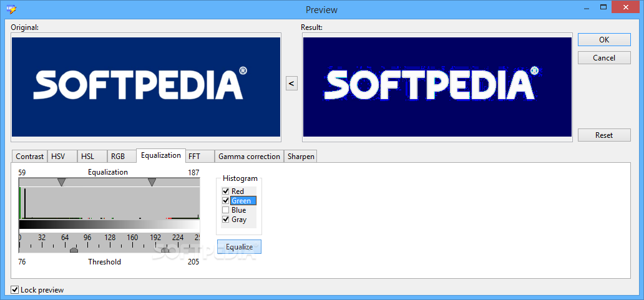
Task: Click the histogram graph area
Action: point(109,203)
